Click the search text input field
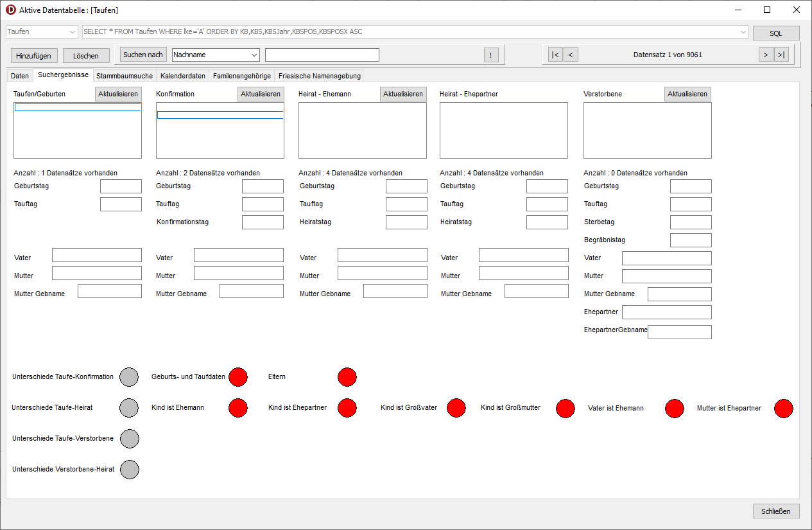Viewport: 812px width, 530px height. pos(322,55)
